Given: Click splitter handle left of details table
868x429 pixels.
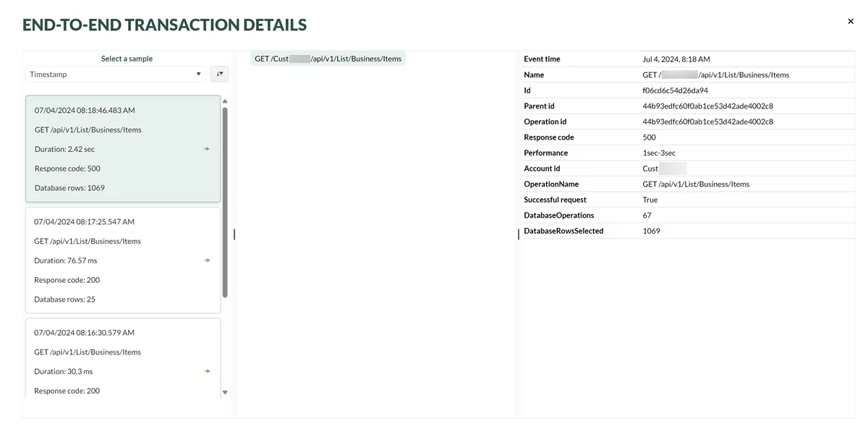Looking at the screenshot, I should tap(519, 234).
